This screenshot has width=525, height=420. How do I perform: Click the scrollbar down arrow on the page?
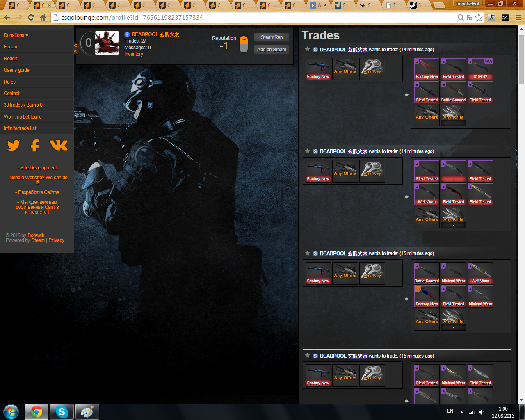521,400
